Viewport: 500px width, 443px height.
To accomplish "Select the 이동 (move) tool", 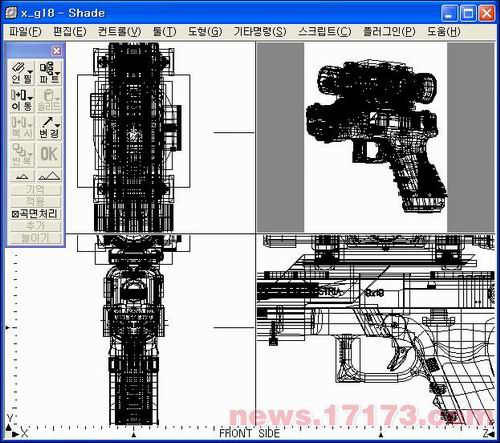I will pos(22,100).
